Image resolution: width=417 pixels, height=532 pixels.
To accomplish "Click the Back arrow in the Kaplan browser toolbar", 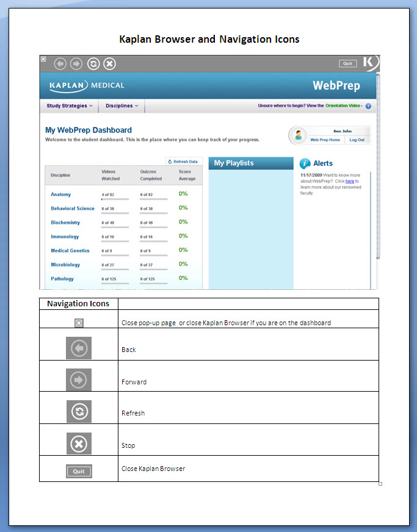I will click(x=60, y=64).
